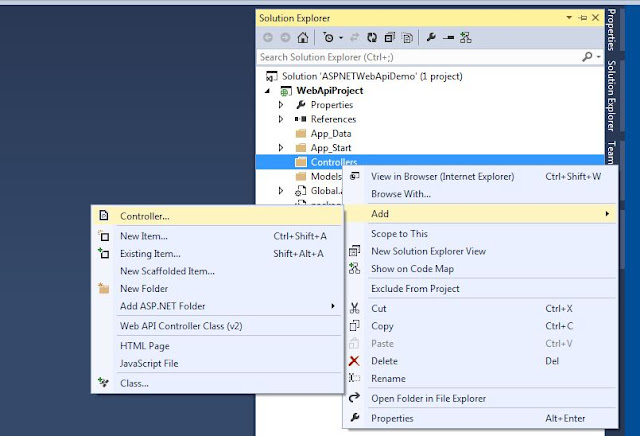Click the Cut scissors icon

(354, 308)
